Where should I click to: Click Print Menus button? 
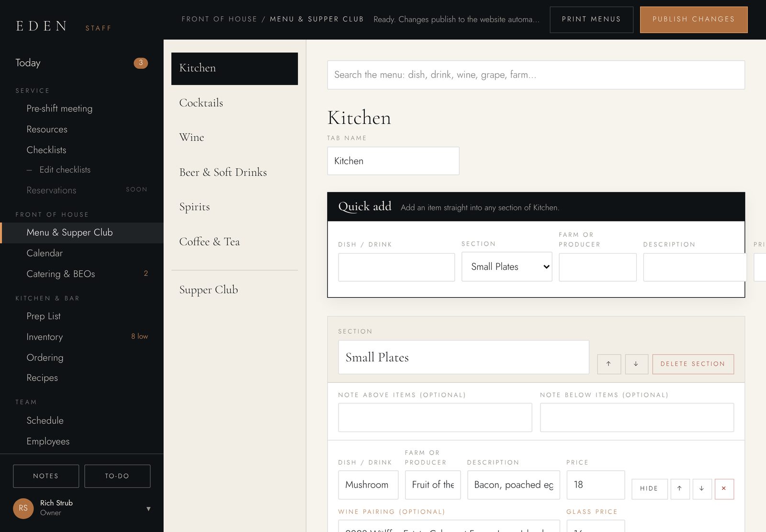[591, 20]
